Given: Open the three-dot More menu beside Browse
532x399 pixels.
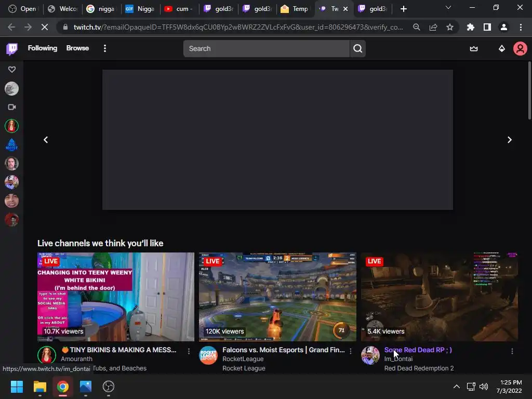Looking at the screenshot, I should click(105, 48).
